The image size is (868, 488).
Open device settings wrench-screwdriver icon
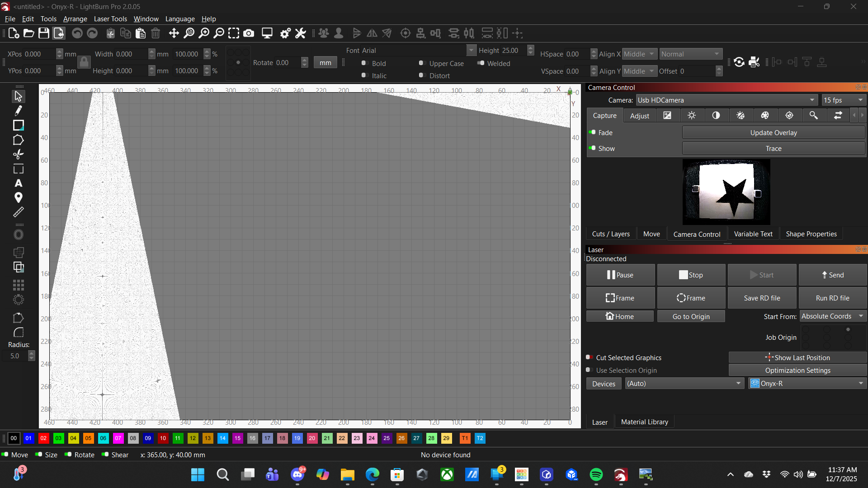coord(300,33)
